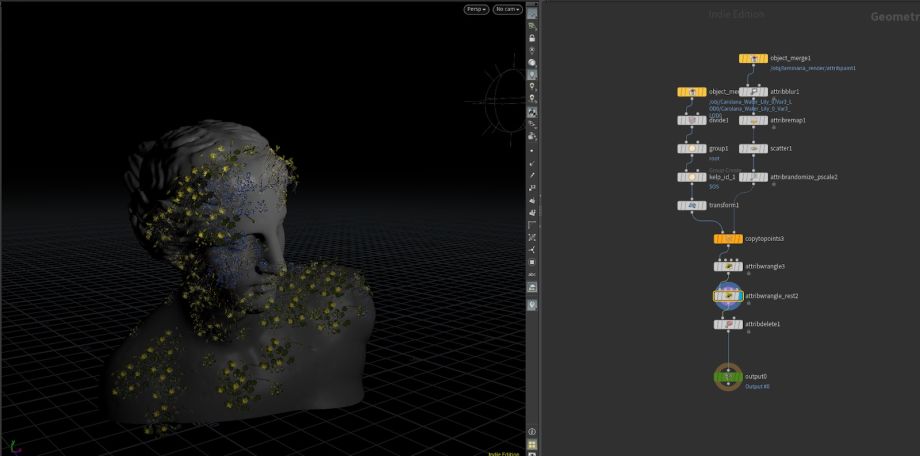Click the Output #0 text below output0
The height and width of the screenshot is (456, 920).
click(x=757, y=386)
